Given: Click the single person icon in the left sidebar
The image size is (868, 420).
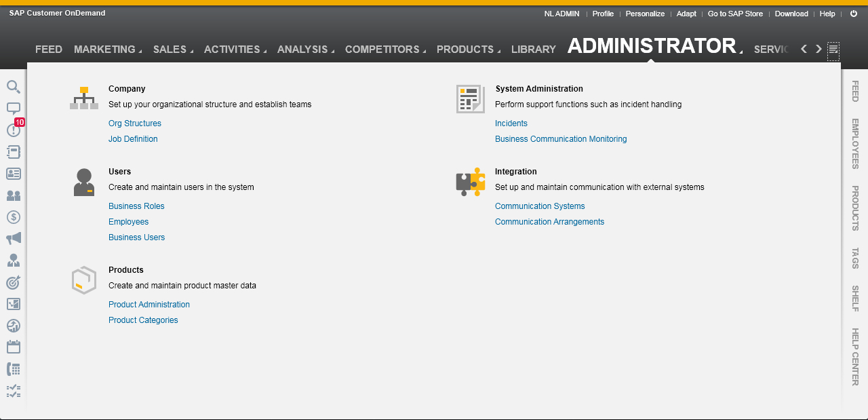Looking at the screenshot, I should pos(14,261).
